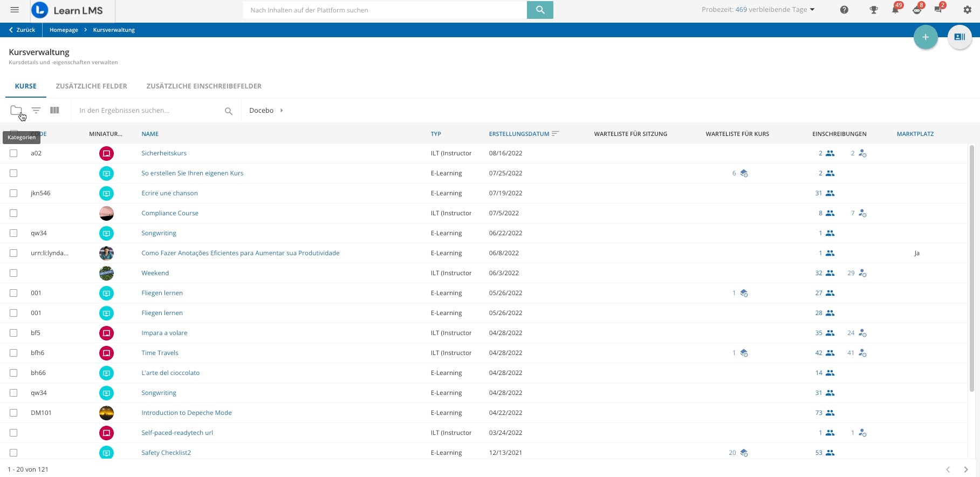The height and width of the screenshot is (477, 980).
Task: Open the admin settings gear
Action: point(967,10)
